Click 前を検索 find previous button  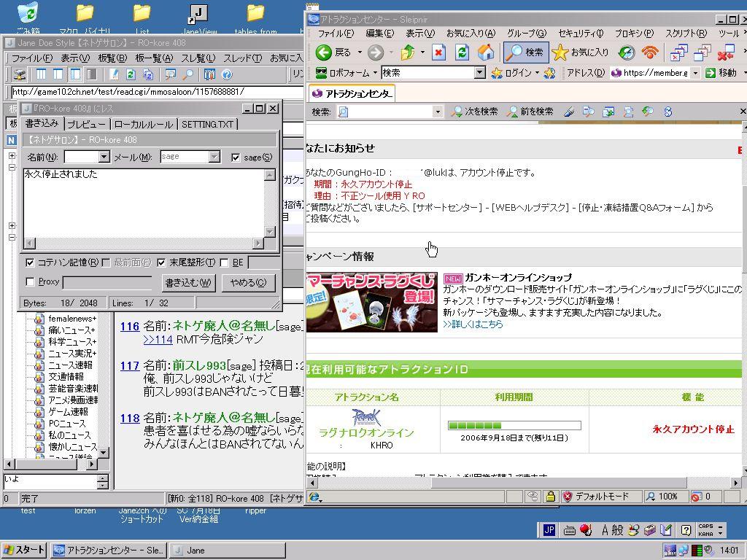530,112
